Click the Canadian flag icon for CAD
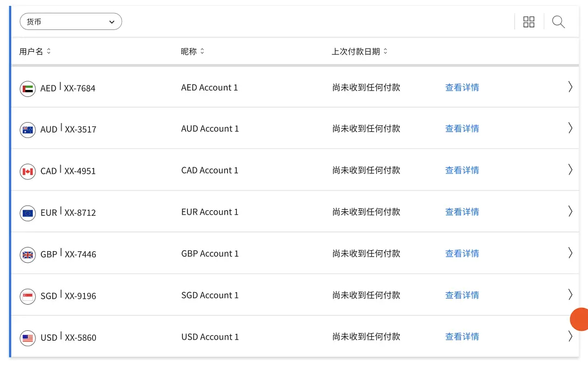The width and height of the screenshot is (588, 369). tap(28, 171)
